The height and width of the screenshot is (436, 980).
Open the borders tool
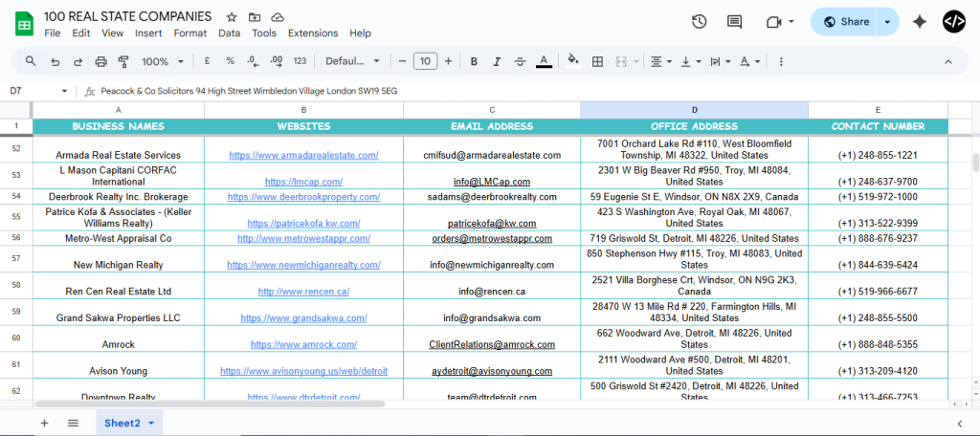point(597,61)
